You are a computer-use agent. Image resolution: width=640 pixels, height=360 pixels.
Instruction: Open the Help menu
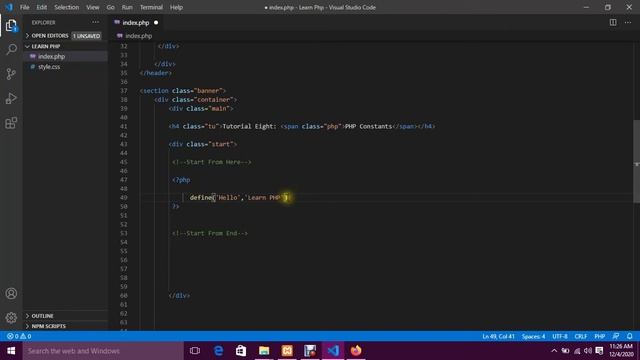pyautogui.click(x=176, y=7)
